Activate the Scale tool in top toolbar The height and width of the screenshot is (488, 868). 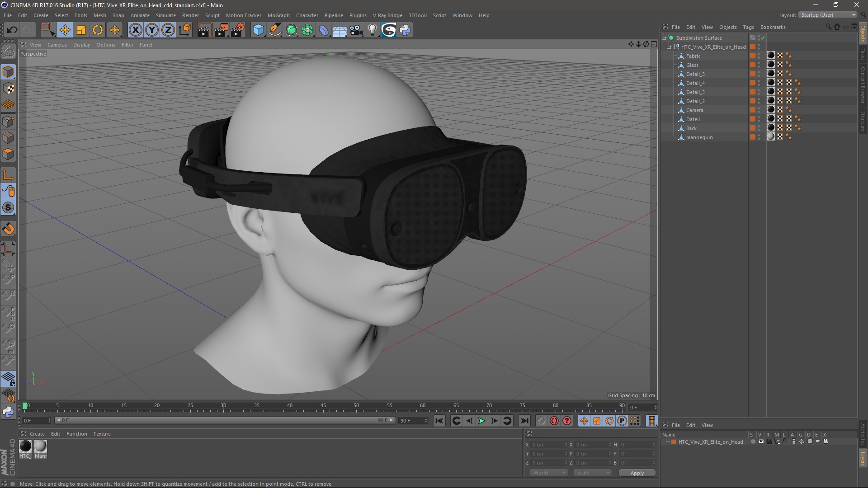[x=81, y=30]
